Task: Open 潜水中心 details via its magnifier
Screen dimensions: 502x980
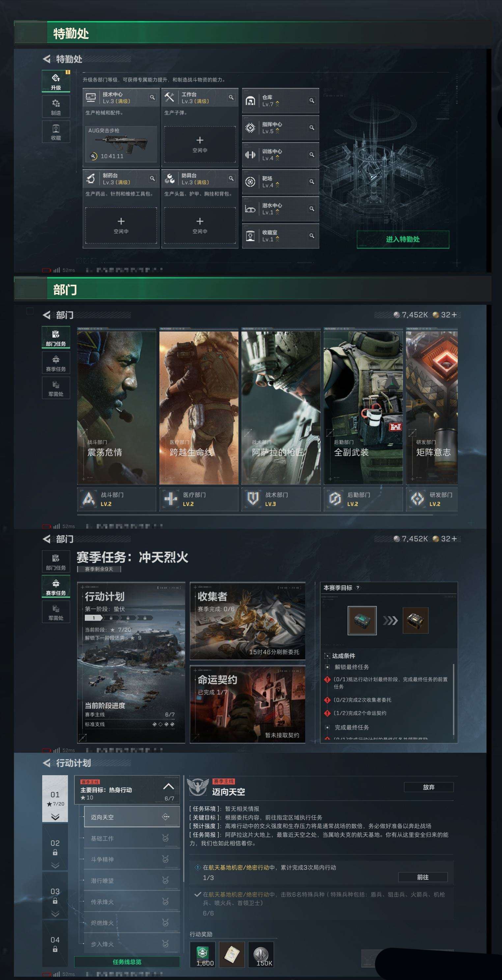Action: pyautogui.click(x=312, y=209)
